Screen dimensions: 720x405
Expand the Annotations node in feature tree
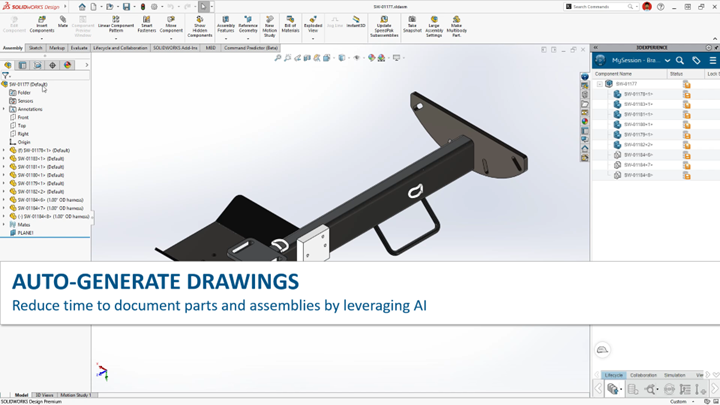[x=4, y=109]
